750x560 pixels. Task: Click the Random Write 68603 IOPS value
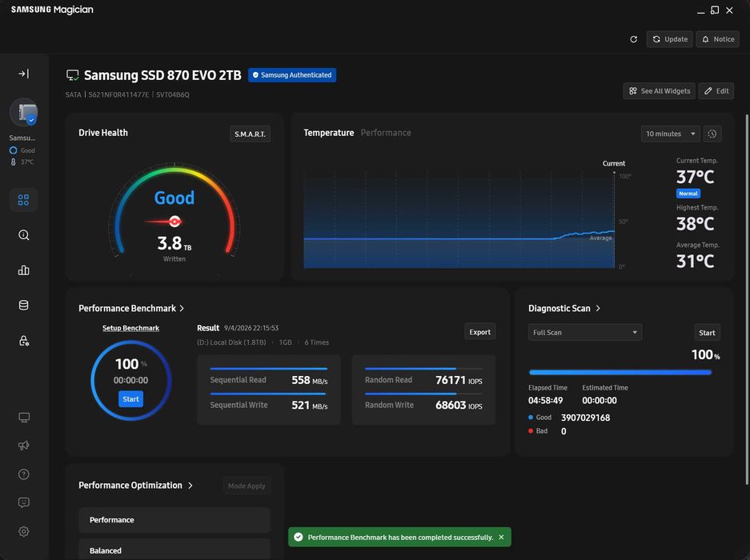[x=459, y=405]
